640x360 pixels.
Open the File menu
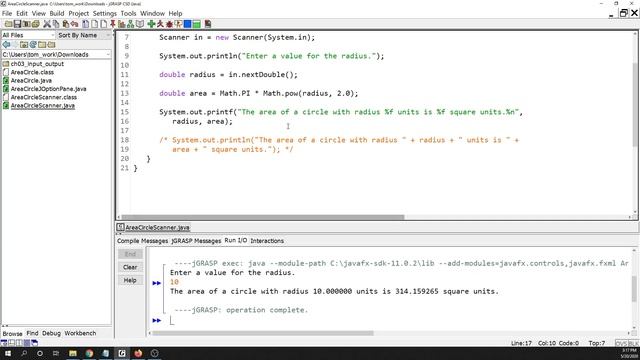coord(7,13)
